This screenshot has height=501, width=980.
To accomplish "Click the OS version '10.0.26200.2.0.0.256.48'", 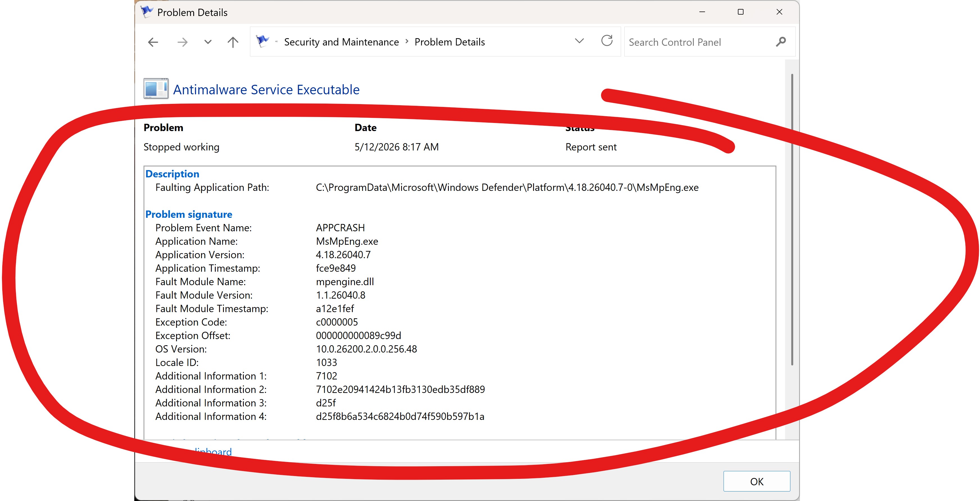I will (366, 349).
